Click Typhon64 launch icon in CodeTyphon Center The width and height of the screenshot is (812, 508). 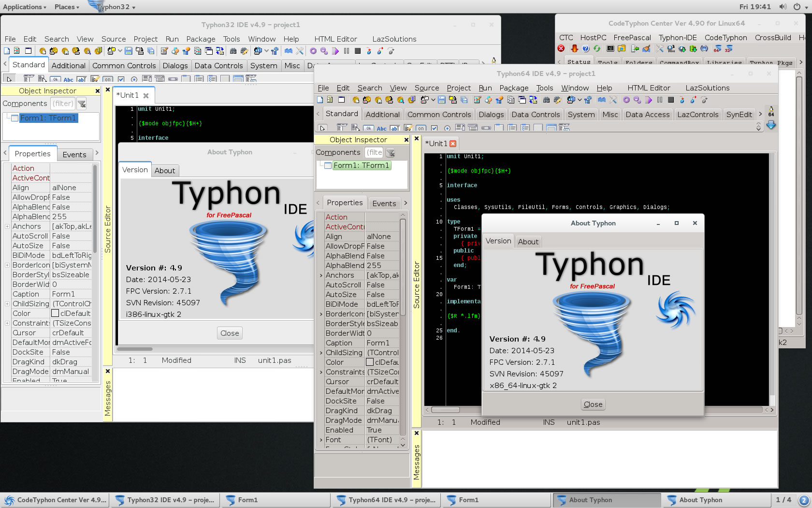[x=717, y=48]
